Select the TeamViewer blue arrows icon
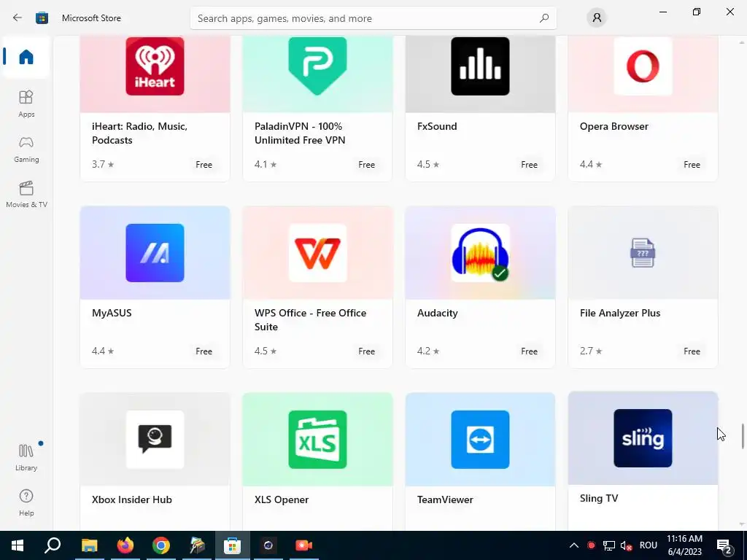This screenshot has width=747, height=560. pyautogui.click(x=480, y=440)
